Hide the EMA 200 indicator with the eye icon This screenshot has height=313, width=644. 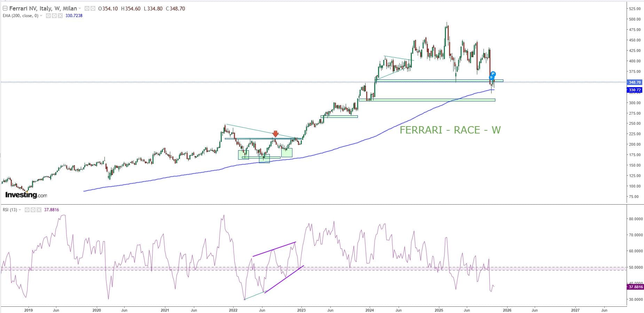click(x=48, y=16)
